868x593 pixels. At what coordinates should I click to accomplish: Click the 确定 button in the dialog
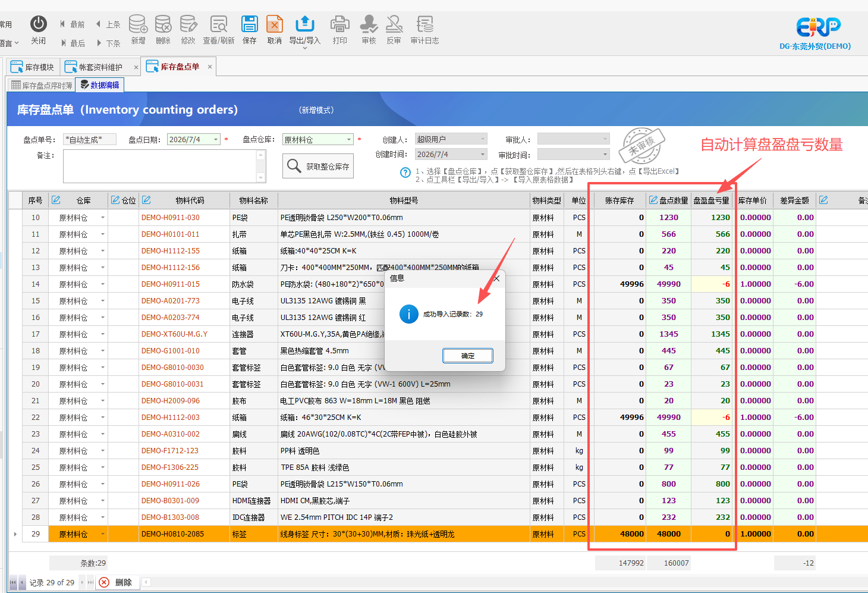[x=468, y=356]
